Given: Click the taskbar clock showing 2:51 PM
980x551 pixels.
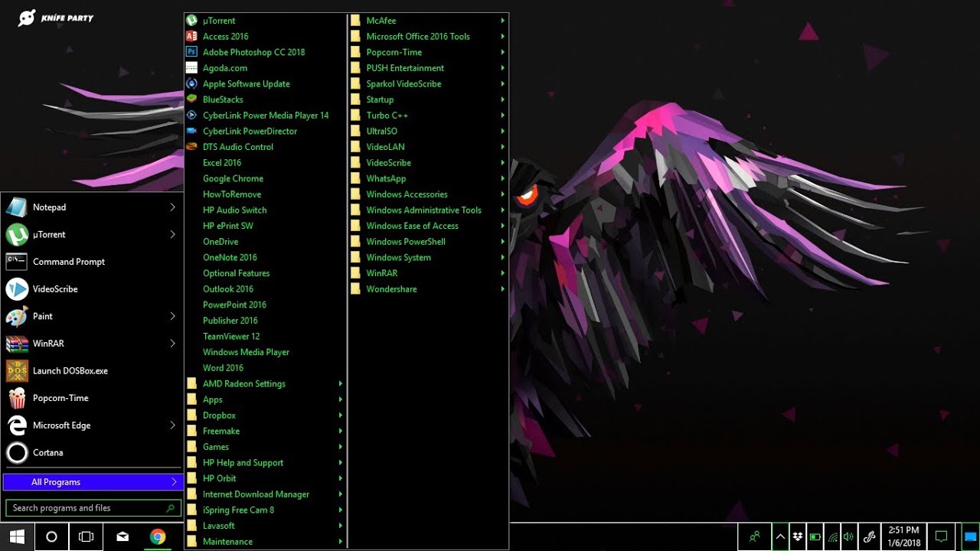Looking at the screenshot, I should (x=904, y=536).
